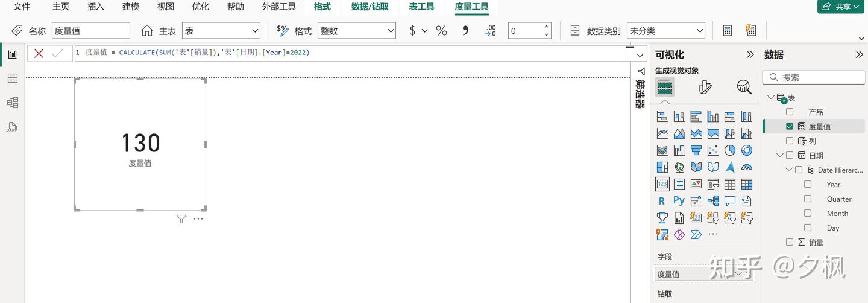Expand the formula bar with its chevron
The height and width of the screenshot is (303, 868).
click(x=640, y=55)
